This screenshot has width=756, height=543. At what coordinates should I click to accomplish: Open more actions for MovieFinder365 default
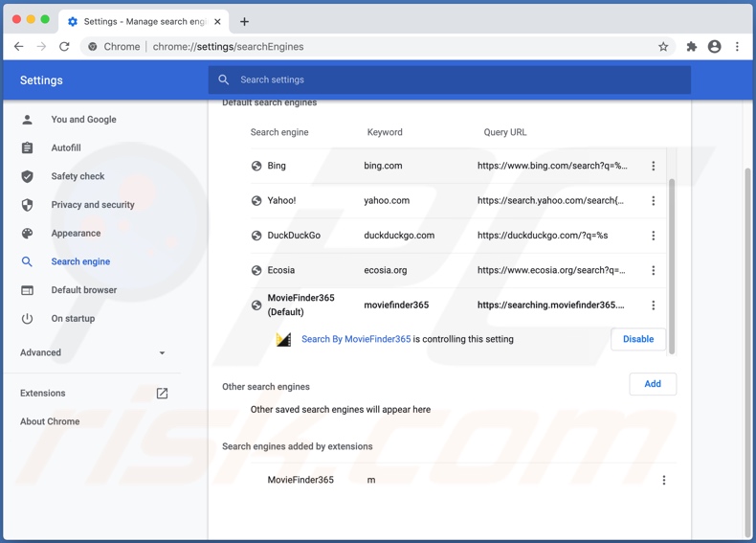tap(654, 305)
